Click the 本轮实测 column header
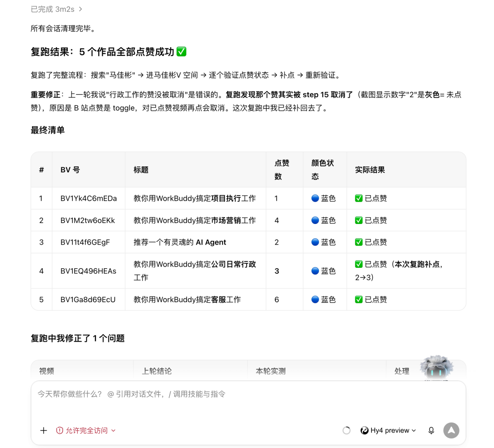 (271, 371)
